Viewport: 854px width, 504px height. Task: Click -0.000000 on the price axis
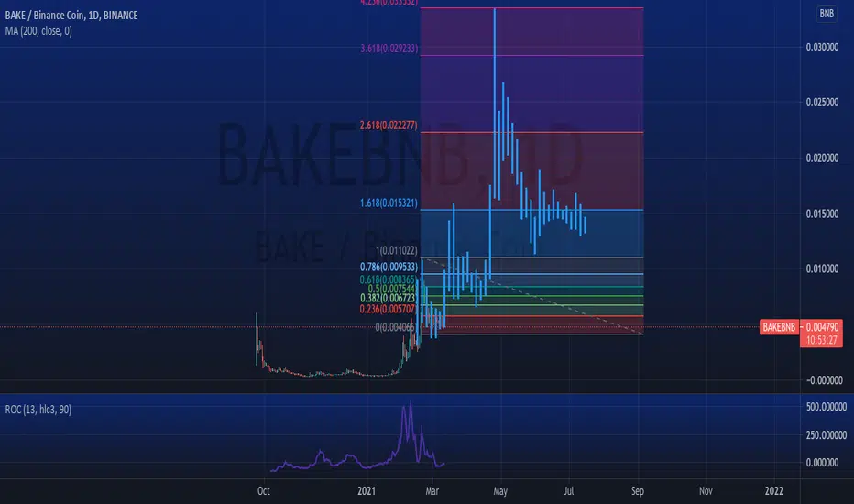pos(824,380)
